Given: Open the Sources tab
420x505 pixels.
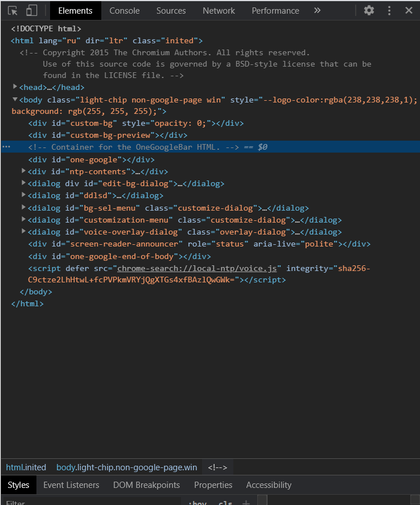Looking at the screenshot, I should point(171,11).
